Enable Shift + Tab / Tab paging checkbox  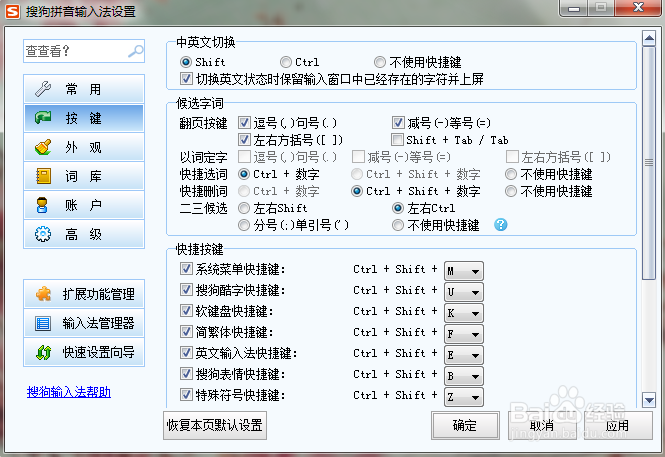click(x=398, y=140)
